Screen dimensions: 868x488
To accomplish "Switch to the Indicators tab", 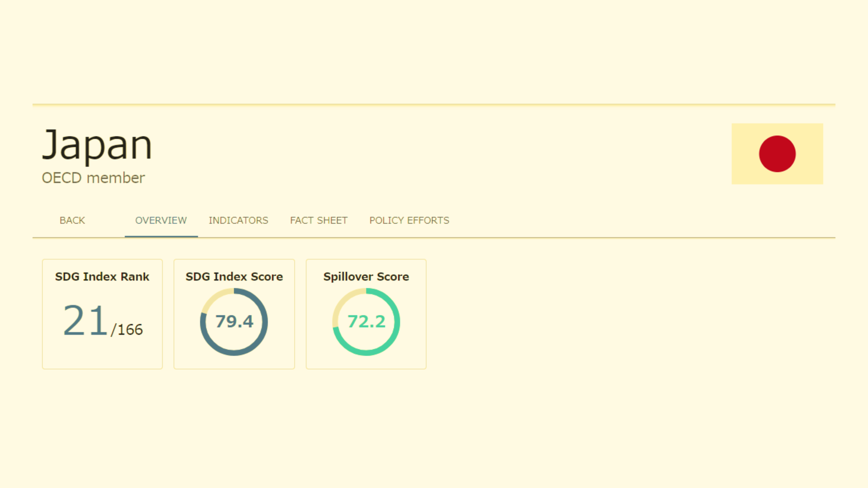I will tap(238, 221).
